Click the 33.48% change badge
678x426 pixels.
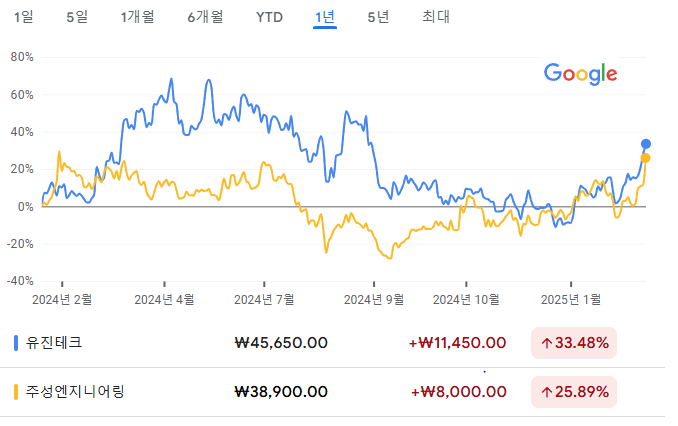tap(574, 342)
